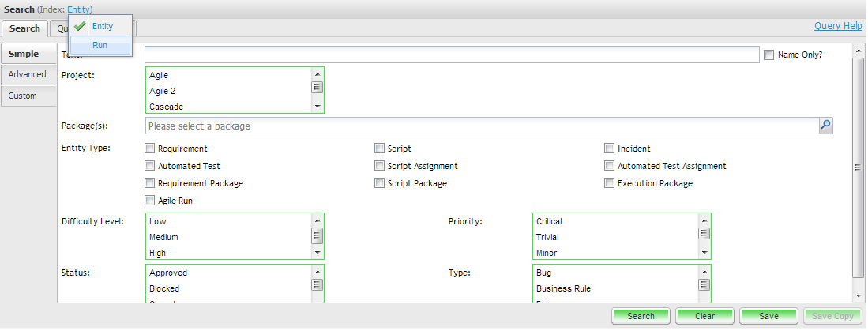Image resolution: width=868 pixels, height=331 pixels.
Task: Select Entity in the index menu
Action: click(102, 26)
